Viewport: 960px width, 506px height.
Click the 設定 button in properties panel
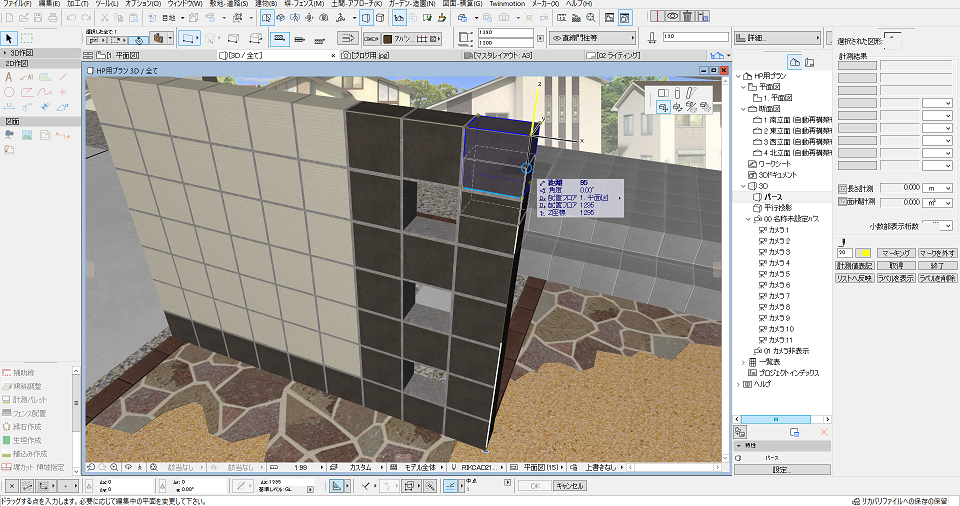click(x=780, y=470)
